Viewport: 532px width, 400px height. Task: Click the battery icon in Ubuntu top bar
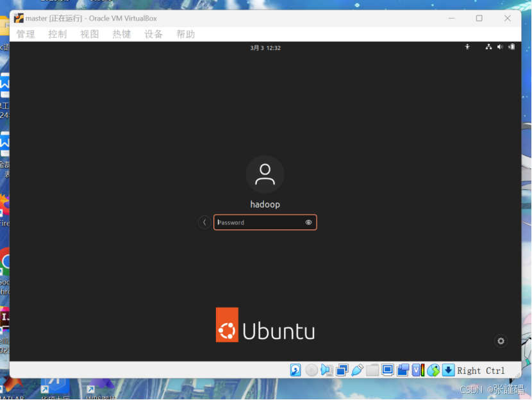pos(511,47)
